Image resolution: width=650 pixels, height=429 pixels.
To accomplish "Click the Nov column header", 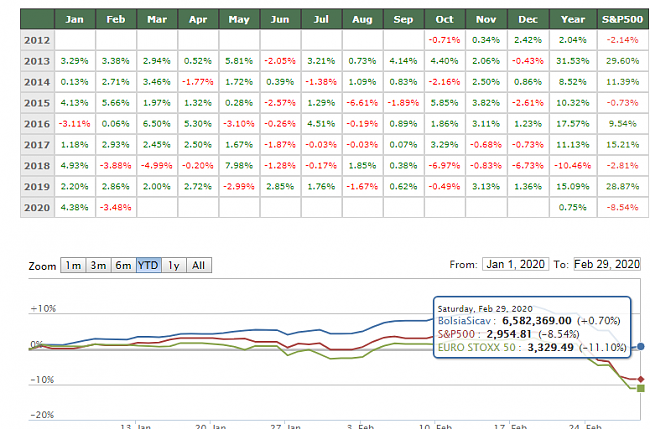I will coord(486,19).
